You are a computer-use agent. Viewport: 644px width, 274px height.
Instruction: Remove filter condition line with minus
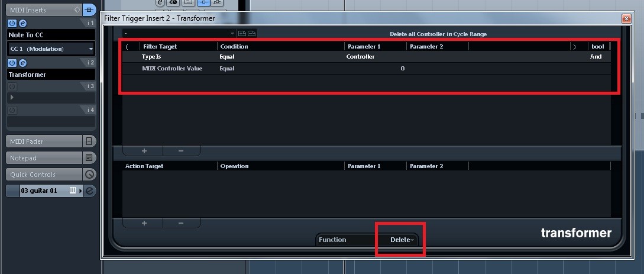[181, 151]
